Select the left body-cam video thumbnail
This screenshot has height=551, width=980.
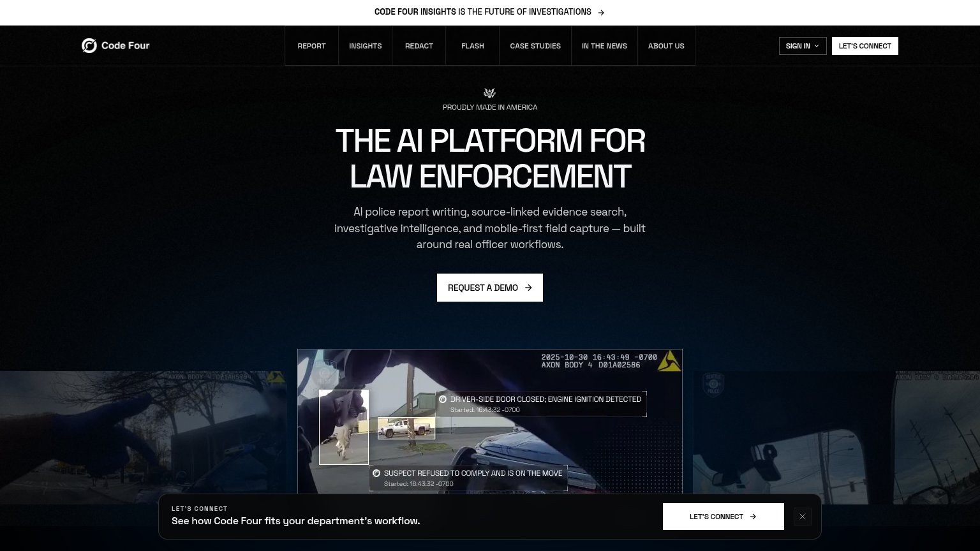pyautogui.click(x=144, y=438)
